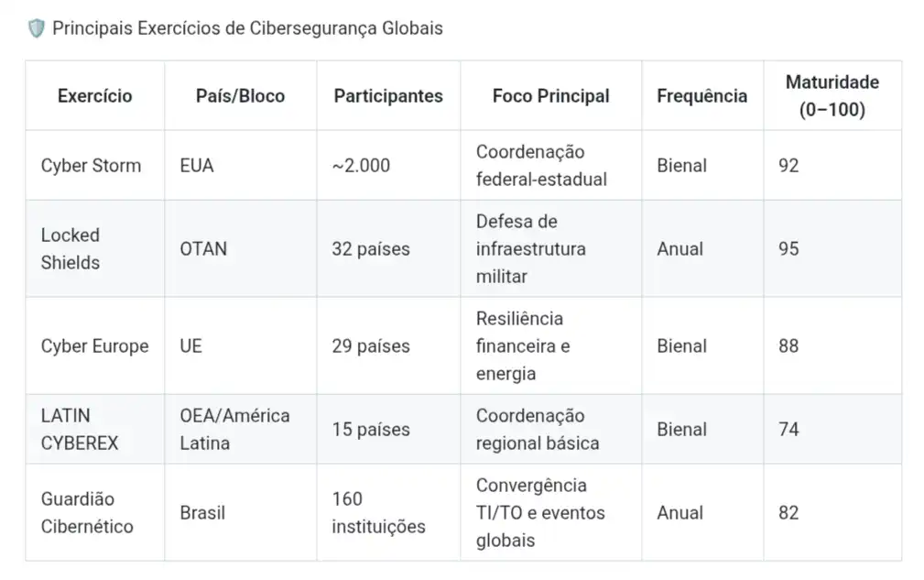This screenshot has width=924, height=580.
Task: Click the '160 instituições' participants cell
Action: 378,513
